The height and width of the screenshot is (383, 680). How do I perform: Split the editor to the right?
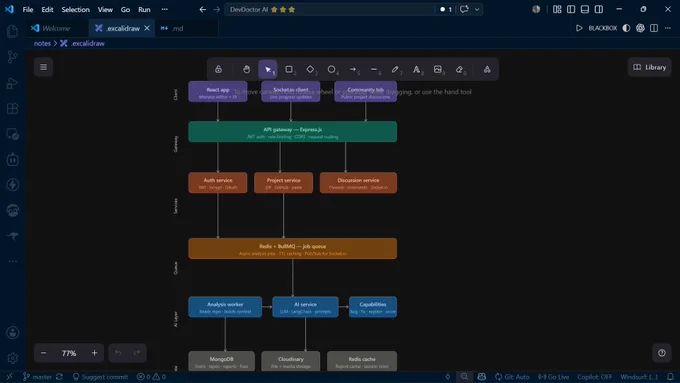654,28
